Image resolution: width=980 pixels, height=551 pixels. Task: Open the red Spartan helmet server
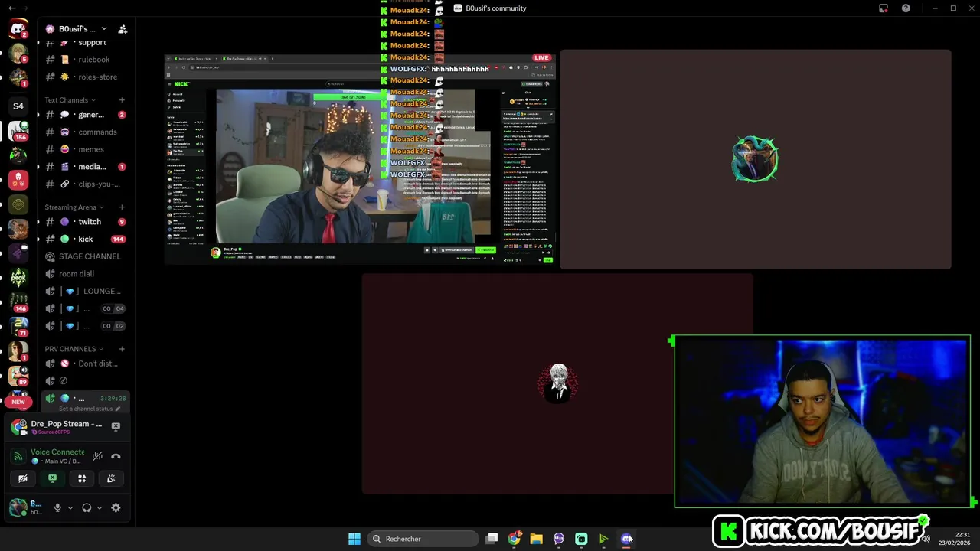coord(18,180)
